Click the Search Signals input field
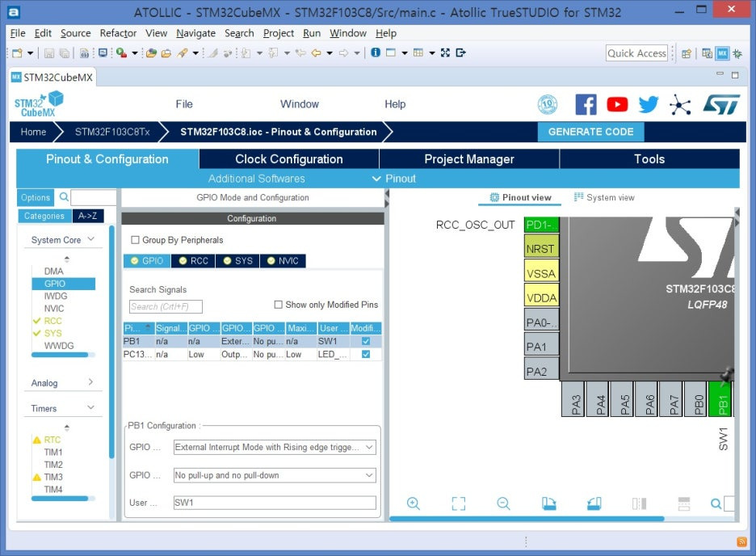Screen dimensions: 756x556 tap(166, 306)
